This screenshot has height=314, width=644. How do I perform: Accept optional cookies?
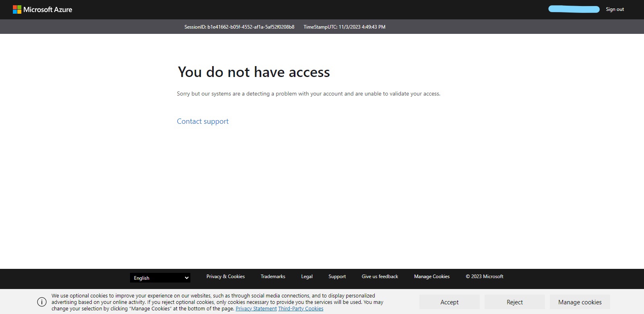(x=450, y=302)
